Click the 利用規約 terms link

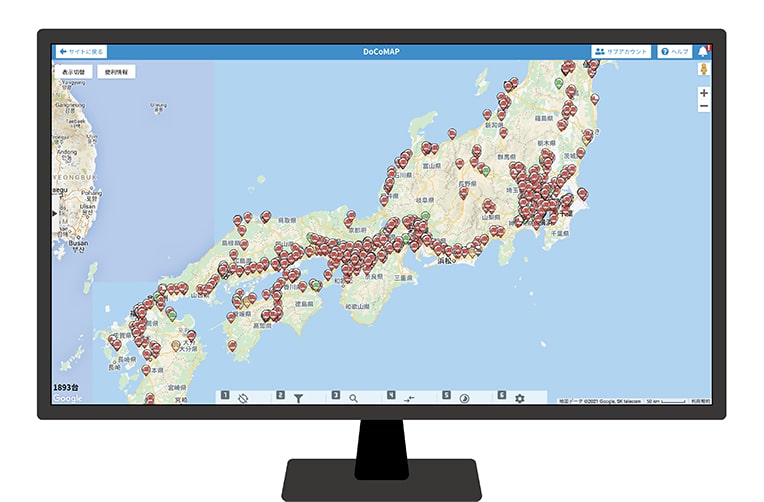point(700,401)
